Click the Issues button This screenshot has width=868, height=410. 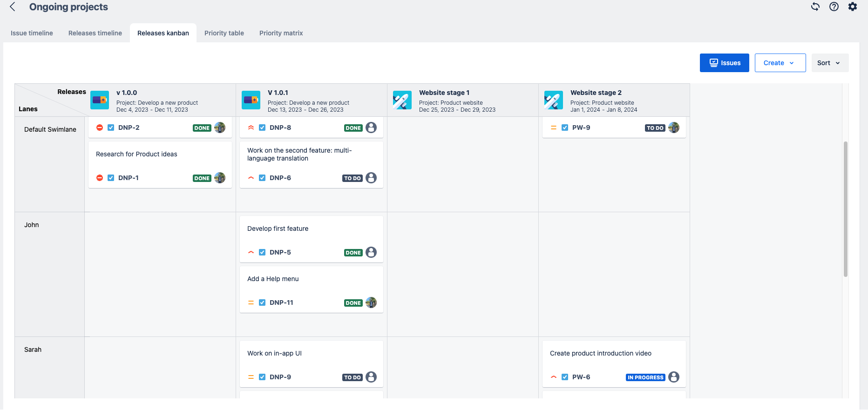coord(724,63)
